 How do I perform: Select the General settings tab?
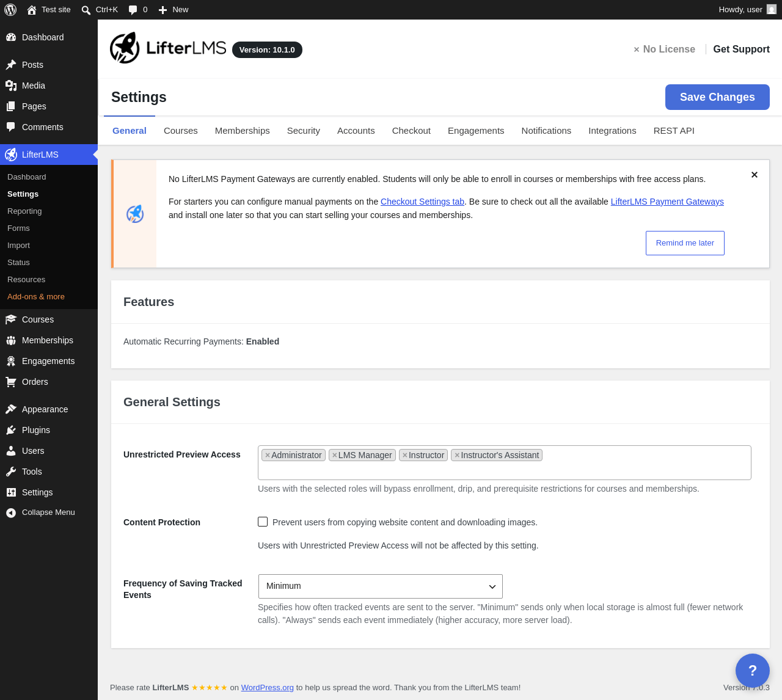[x=130, y=131]
